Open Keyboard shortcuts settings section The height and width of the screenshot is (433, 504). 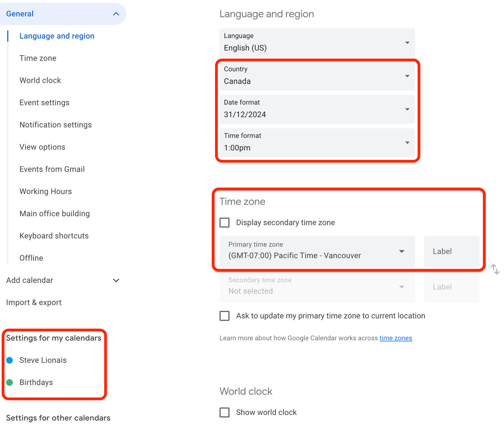(x=54, y=236)
